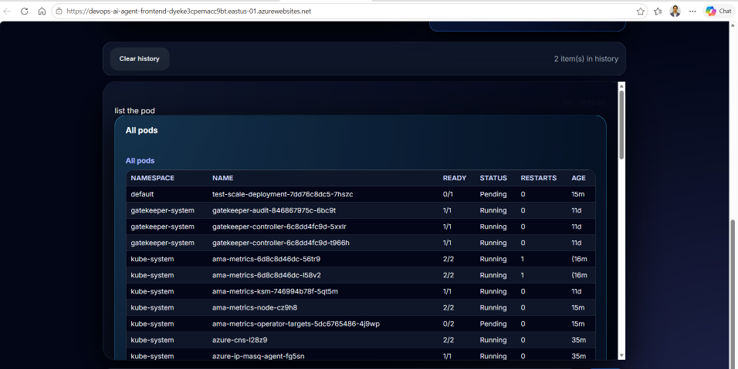This screenshot has width=738, height=369.
Task: Select the STATUS column header
Action: pos(493,178)
